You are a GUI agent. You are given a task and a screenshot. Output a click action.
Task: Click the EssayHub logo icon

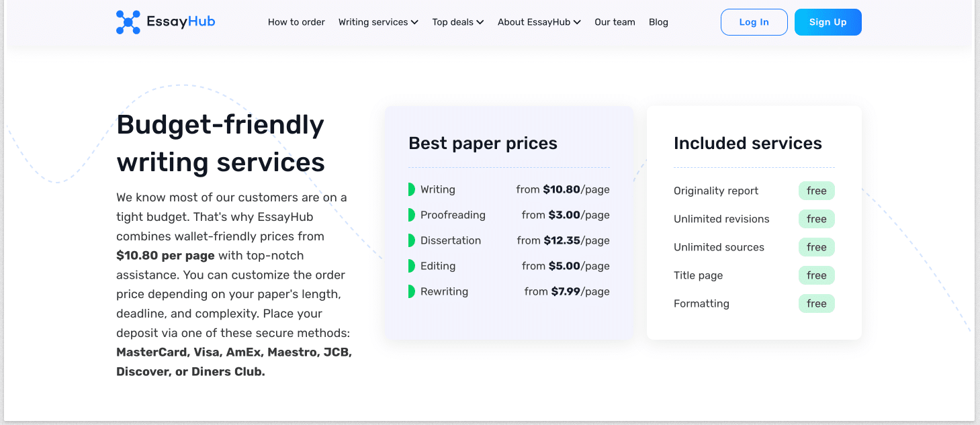click(x=128, y=22)
